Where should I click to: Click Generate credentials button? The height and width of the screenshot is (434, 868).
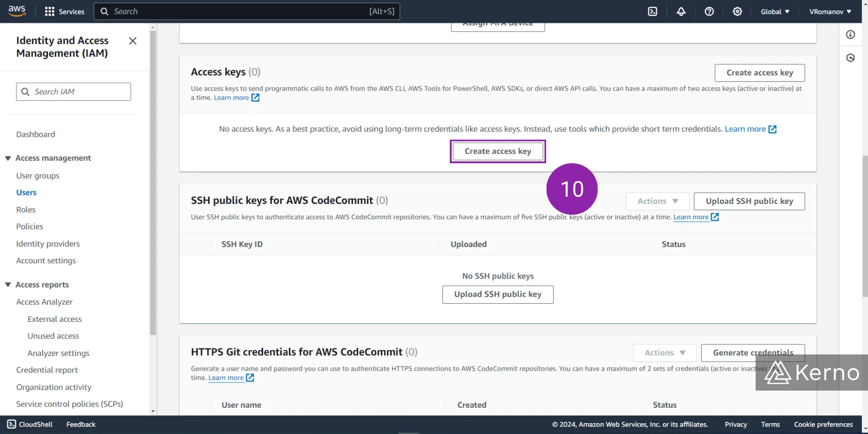(753, 353)
